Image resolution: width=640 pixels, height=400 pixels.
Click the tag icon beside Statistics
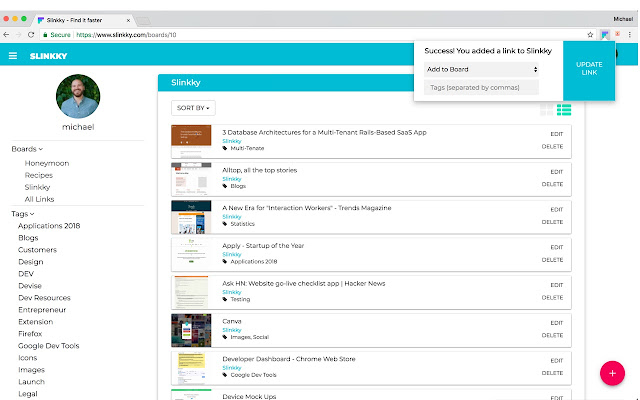[224, 224]
